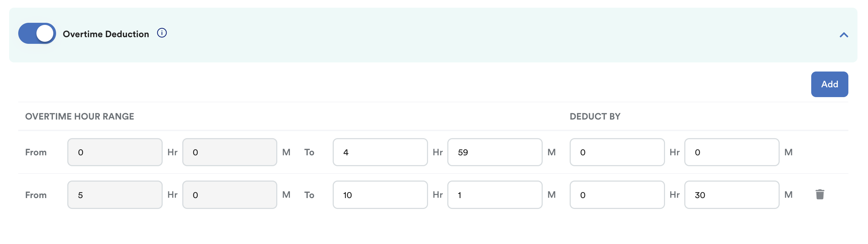Edit first row To minutes value 59
The height and width of the screenshot is (244, 868).
[x=495, y=152]
